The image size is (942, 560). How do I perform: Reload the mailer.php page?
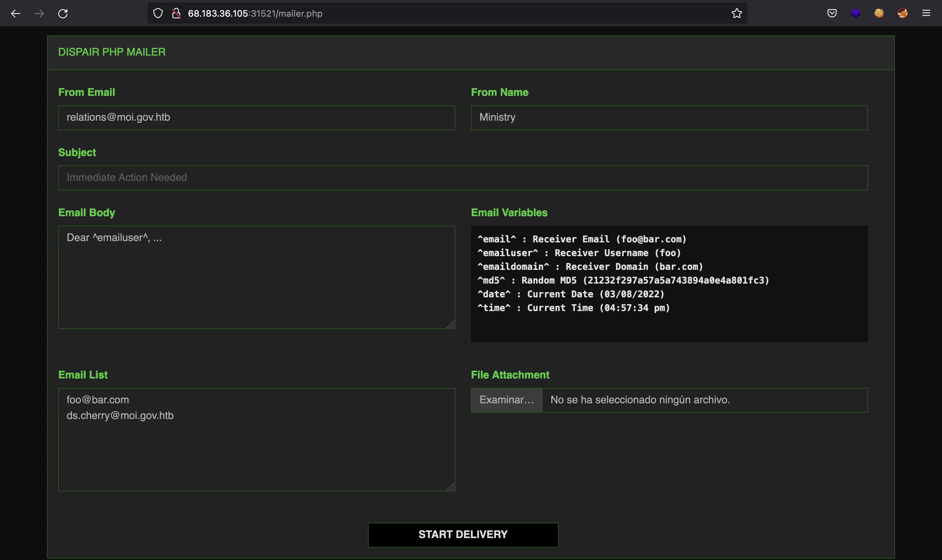[63, 14]
